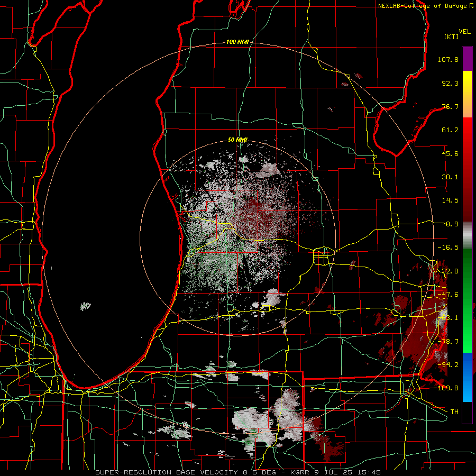Click the 14.5 scale value
476x476 pixels.
(450, 200)
